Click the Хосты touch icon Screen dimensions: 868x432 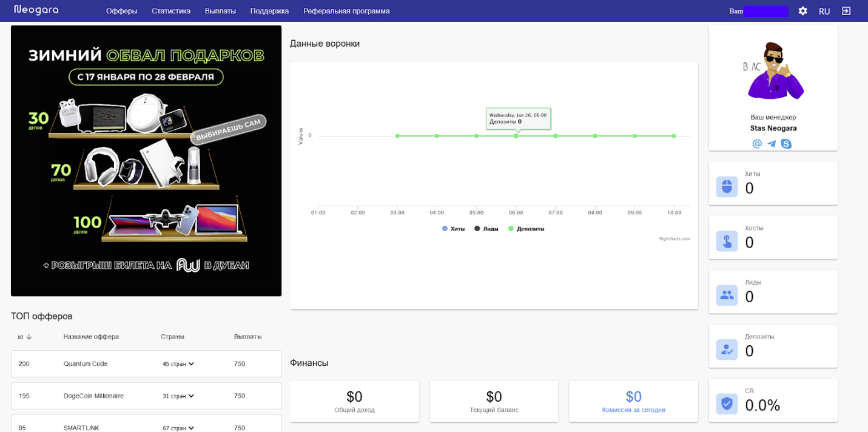tap(727, 241)
